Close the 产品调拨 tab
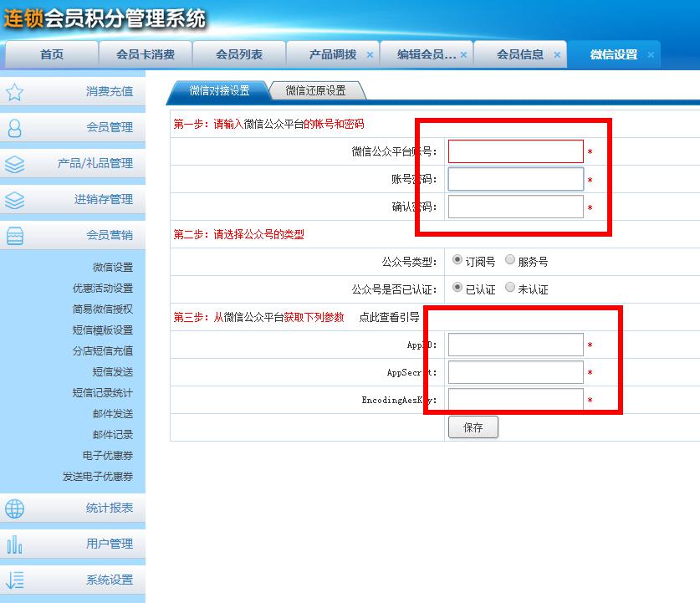This screenshot has height=603, width=700. [x=370, y=55]
